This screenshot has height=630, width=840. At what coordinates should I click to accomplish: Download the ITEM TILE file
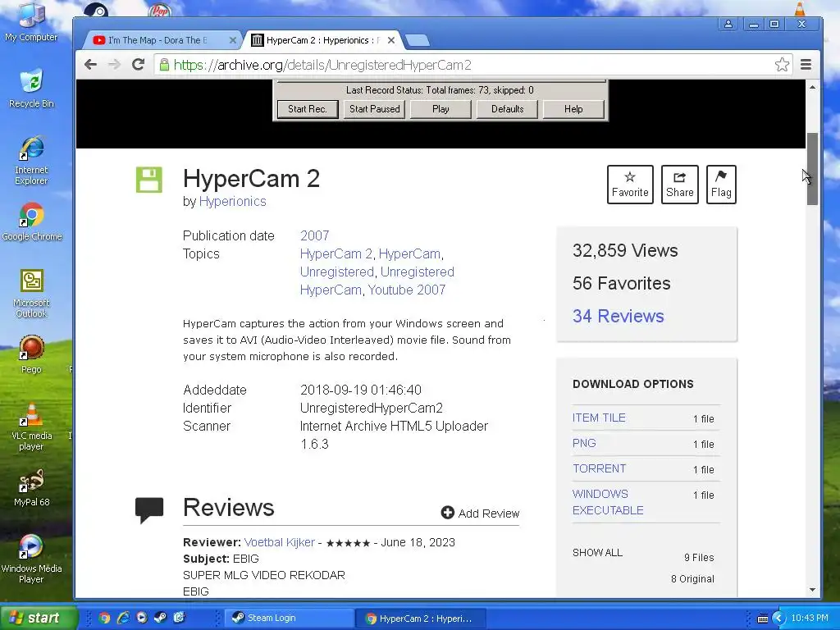[x=599, y=418]
